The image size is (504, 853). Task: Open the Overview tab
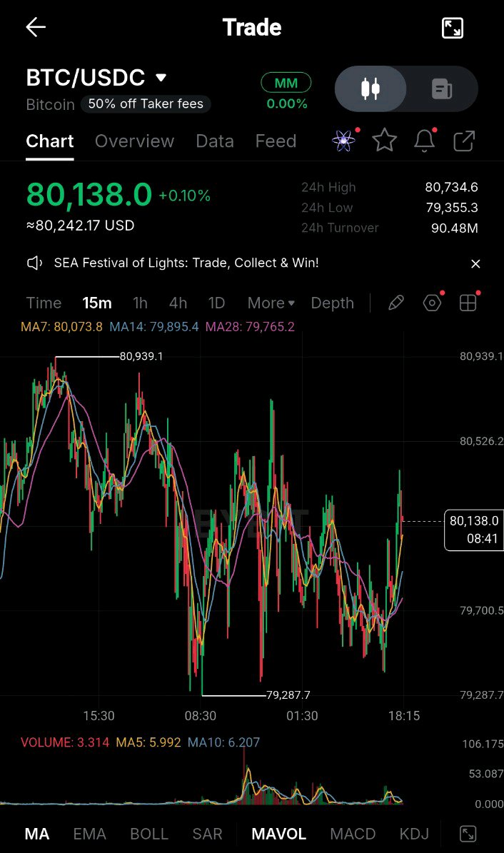[x=134, y=141]
